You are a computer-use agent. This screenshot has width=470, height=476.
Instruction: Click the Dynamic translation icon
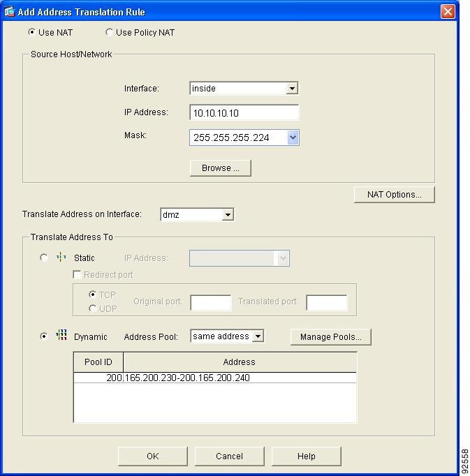click(x=61, y=335)
